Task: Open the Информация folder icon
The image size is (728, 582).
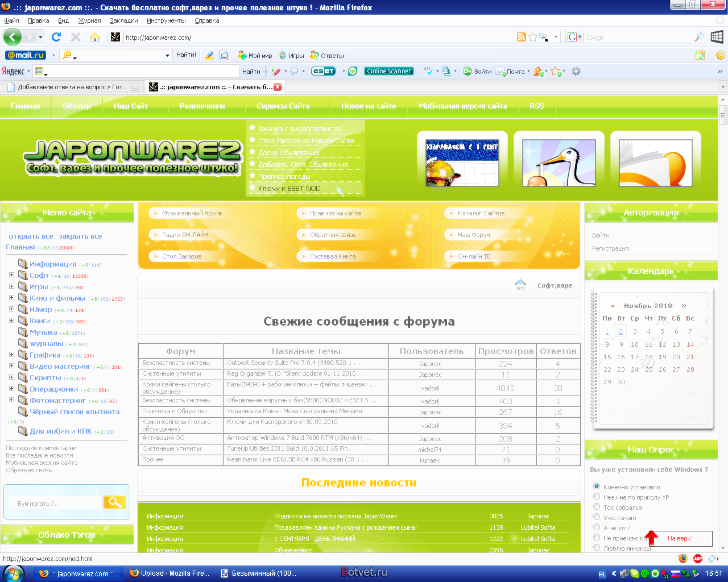Action: tap(23, 264)
